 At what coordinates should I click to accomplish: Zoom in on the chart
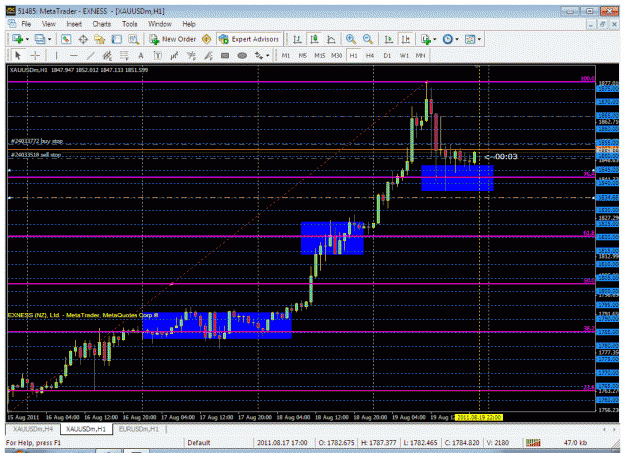click(351, 39)
